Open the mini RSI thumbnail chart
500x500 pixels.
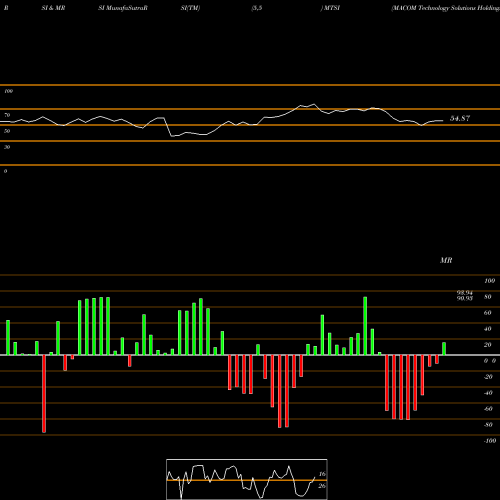pyautogui.click(x=247, y=479)
